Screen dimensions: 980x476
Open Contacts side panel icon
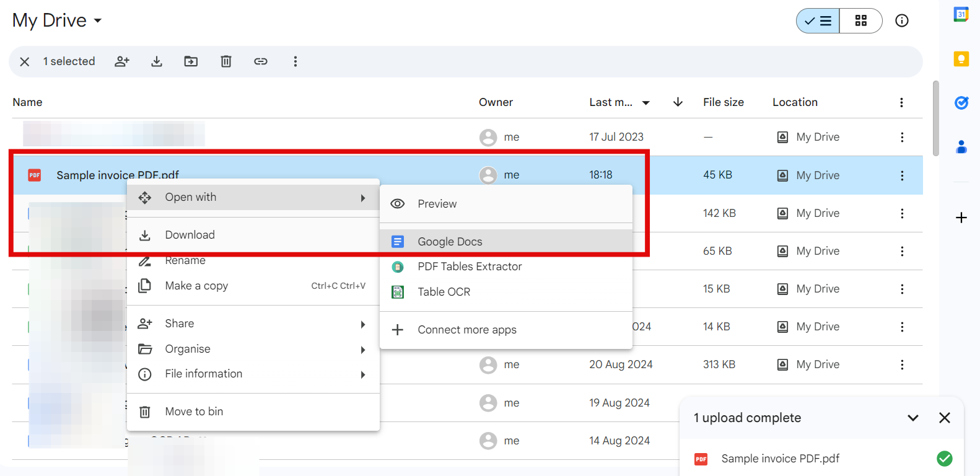(x=961, y=147)
